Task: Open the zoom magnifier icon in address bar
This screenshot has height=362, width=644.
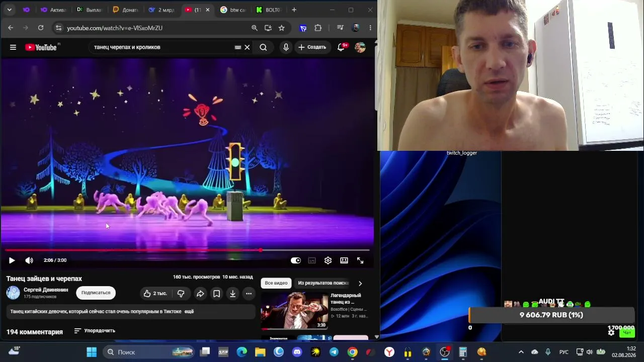Action: 255,28
